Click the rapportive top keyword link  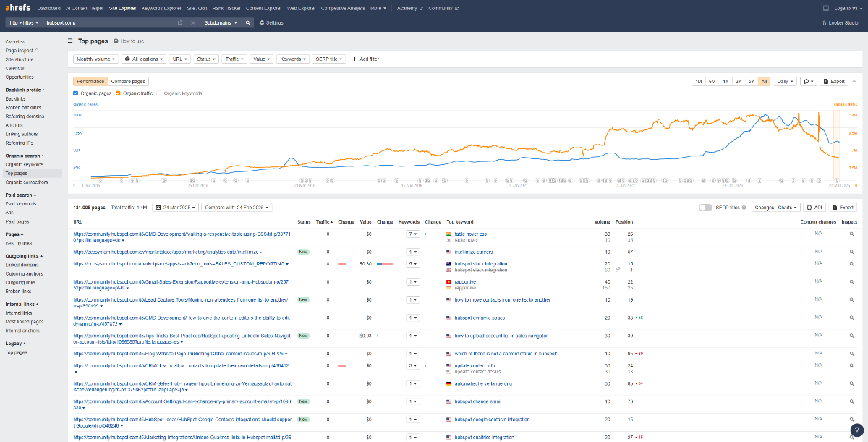[x=467, y=281]
